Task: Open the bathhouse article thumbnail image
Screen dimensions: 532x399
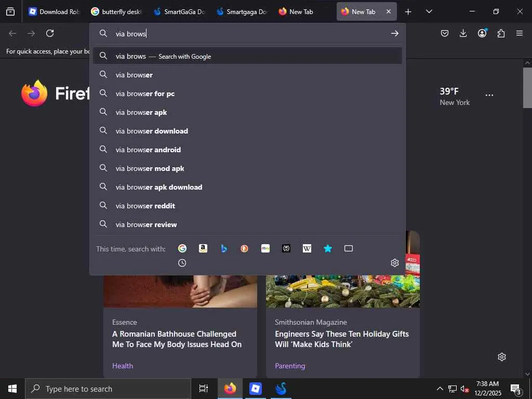Action: [x=180, y=291]
